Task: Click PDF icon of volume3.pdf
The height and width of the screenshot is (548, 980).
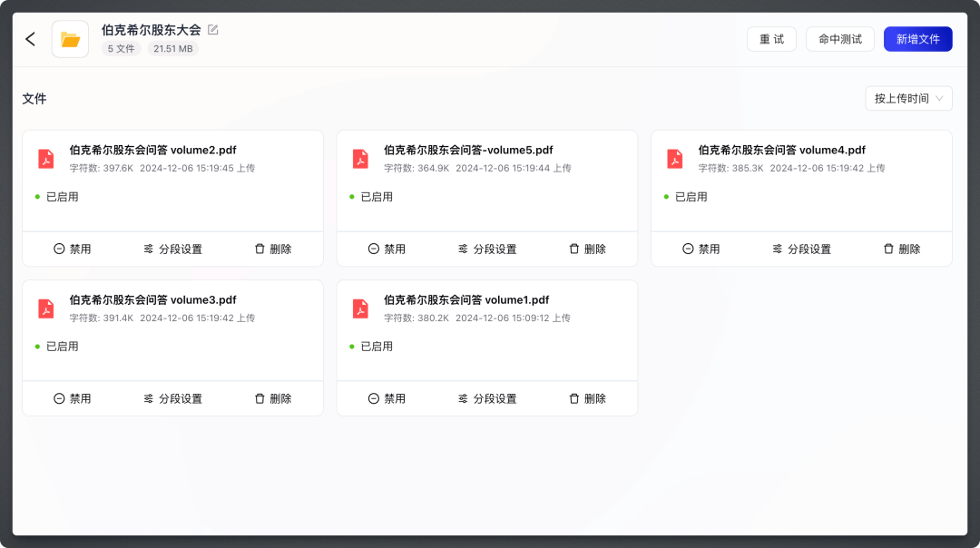Action: coord(46,308)
